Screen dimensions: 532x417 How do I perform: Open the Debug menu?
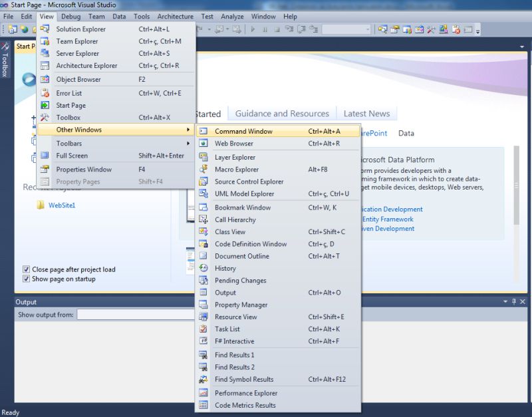71,16
